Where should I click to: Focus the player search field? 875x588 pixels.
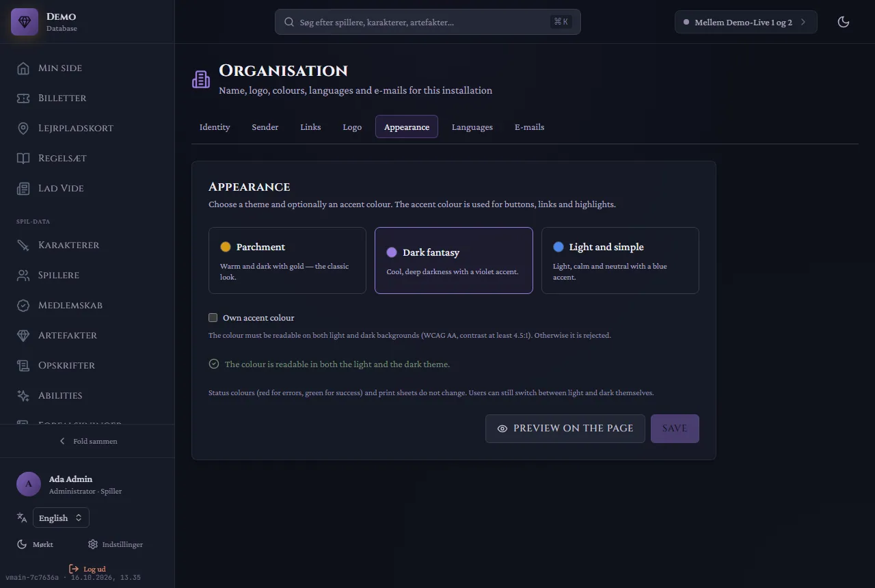pyautogui.click(x=428, y=22)
